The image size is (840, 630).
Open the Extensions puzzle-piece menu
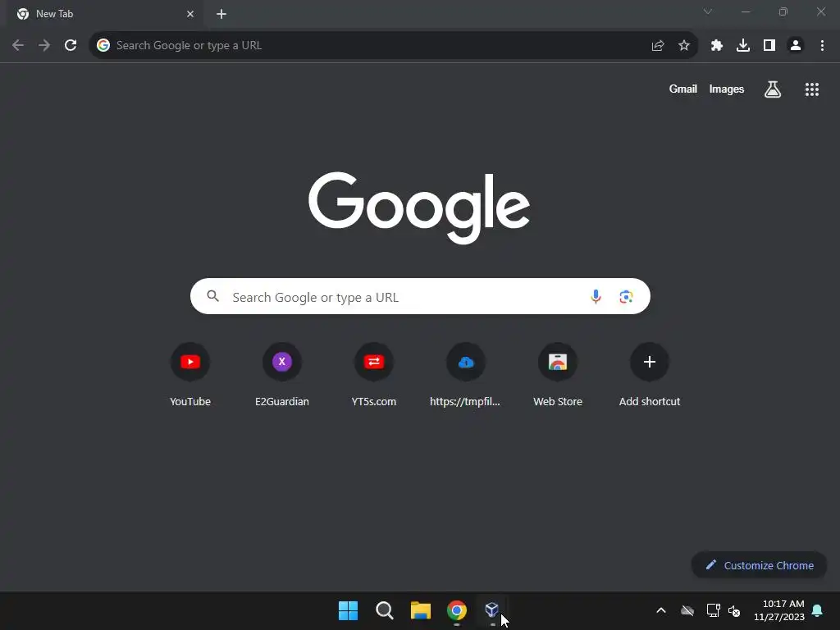717,46
